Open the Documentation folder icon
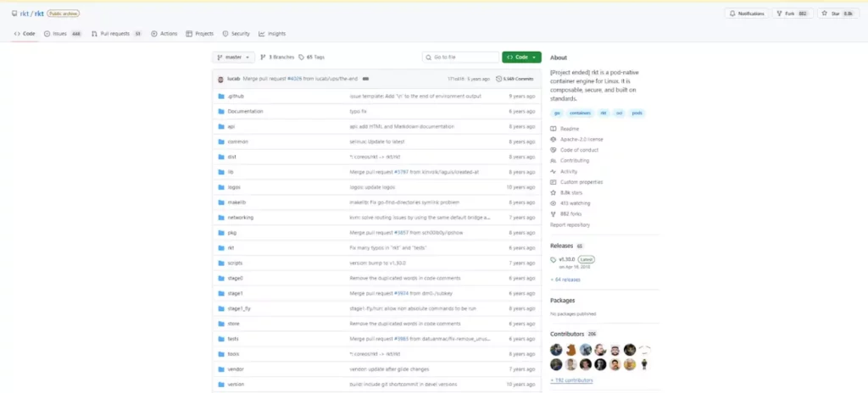The width and height of the screenshot is (868, 393). pos(221,111)
